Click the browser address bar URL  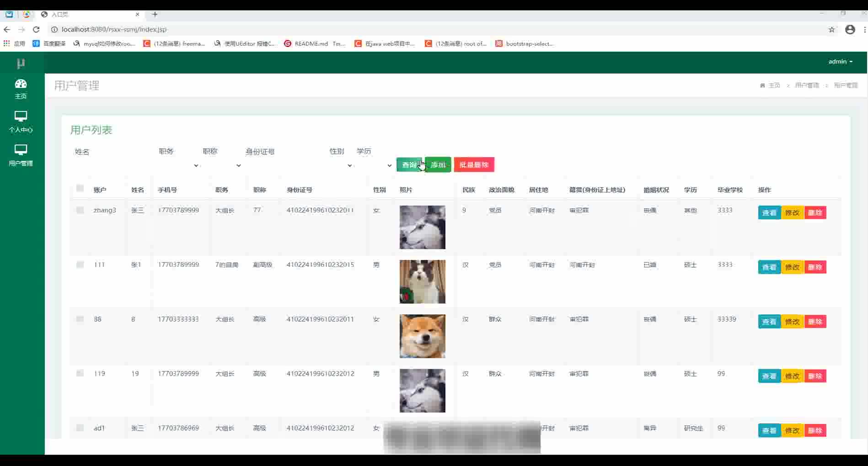[x=114, y=29]
